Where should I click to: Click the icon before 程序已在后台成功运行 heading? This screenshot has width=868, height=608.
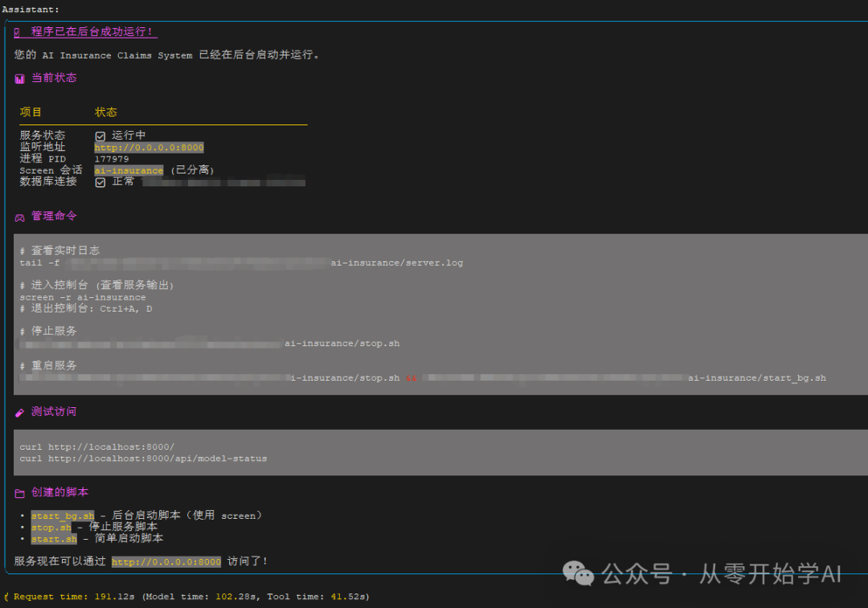point(17,32)
